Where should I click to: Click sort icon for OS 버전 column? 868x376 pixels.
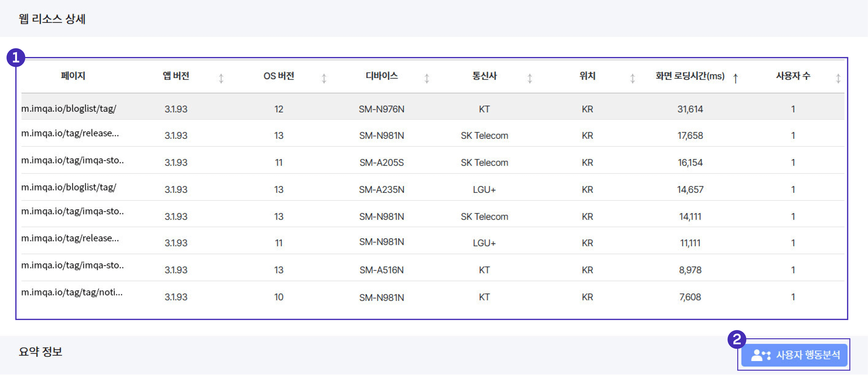point(324,79)
